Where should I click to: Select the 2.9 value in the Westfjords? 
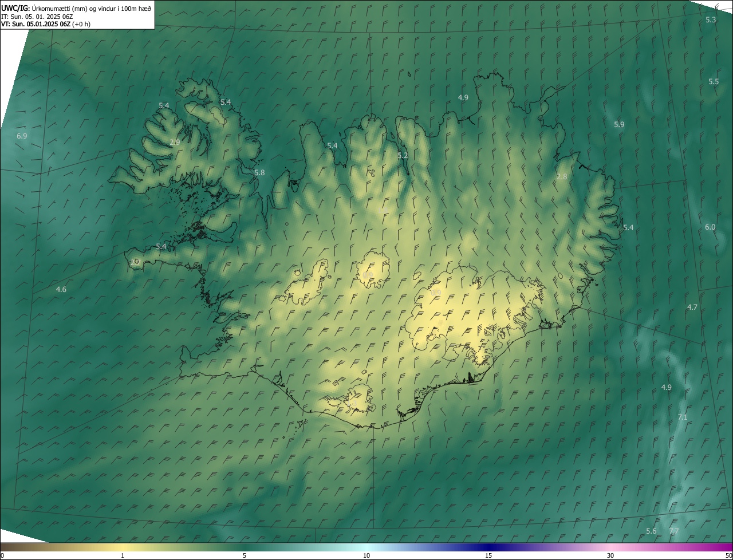pos(175,142)
